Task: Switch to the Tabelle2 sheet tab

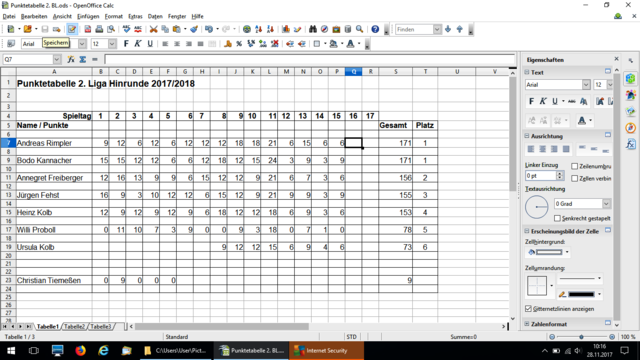Action: 74,327
